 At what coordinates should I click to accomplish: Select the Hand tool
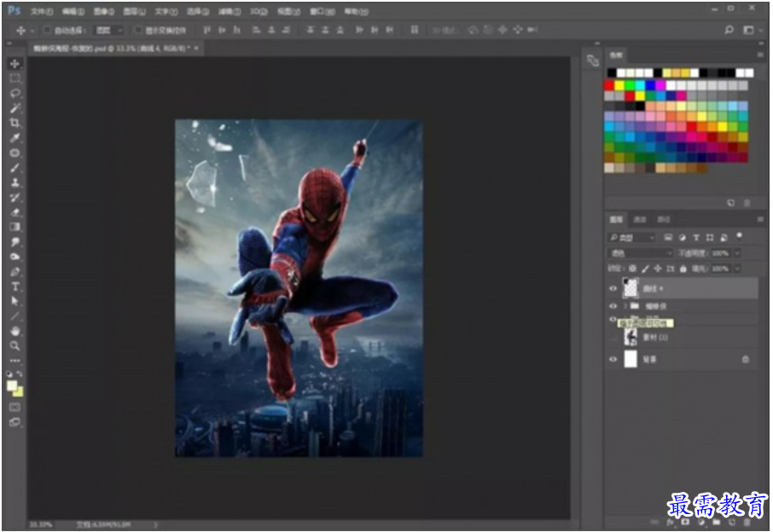[x=15, y=331]
